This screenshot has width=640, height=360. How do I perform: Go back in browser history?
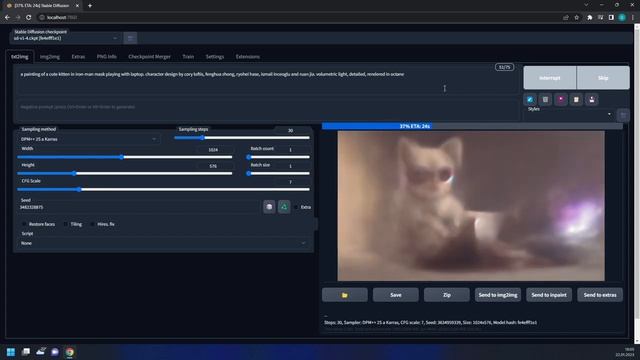point(7,17)
